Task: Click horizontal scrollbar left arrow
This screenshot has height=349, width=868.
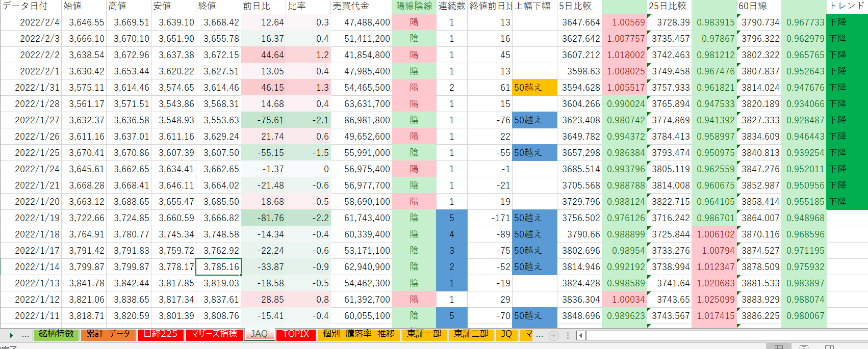Action: point(581,335)
